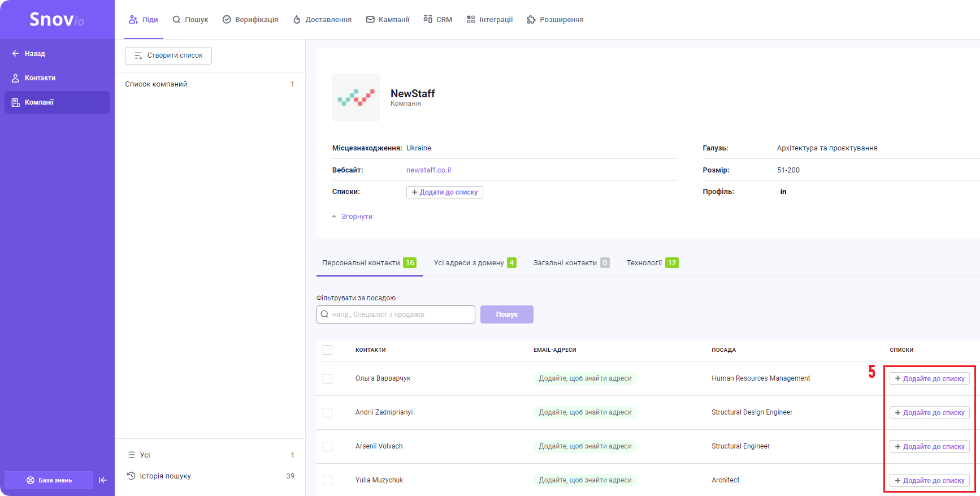Open Розширення section

click(x=555, y=19)
